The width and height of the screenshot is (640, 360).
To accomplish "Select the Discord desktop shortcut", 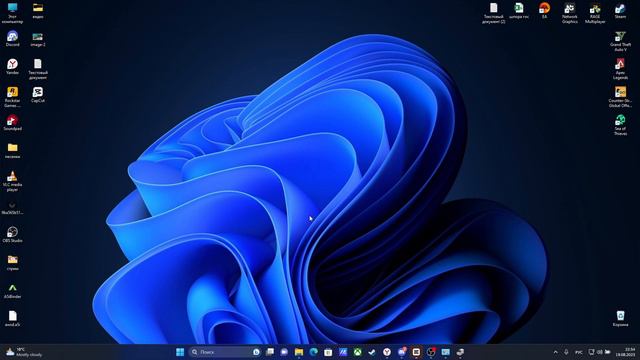I will tap(12, 38).
